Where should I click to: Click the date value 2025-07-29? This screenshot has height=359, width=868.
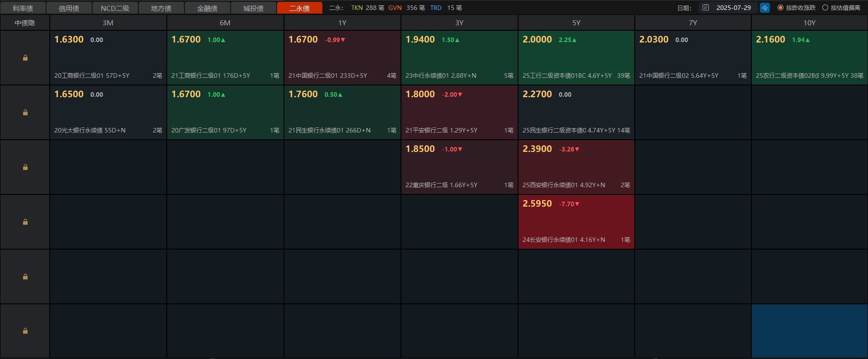click(x=733, y=8)
